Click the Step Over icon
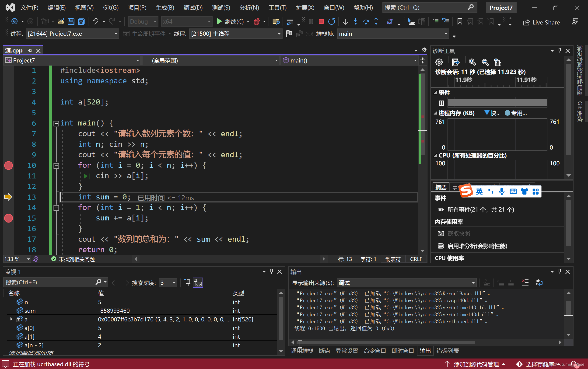This screenshot has height=369, width=588. 366,22
